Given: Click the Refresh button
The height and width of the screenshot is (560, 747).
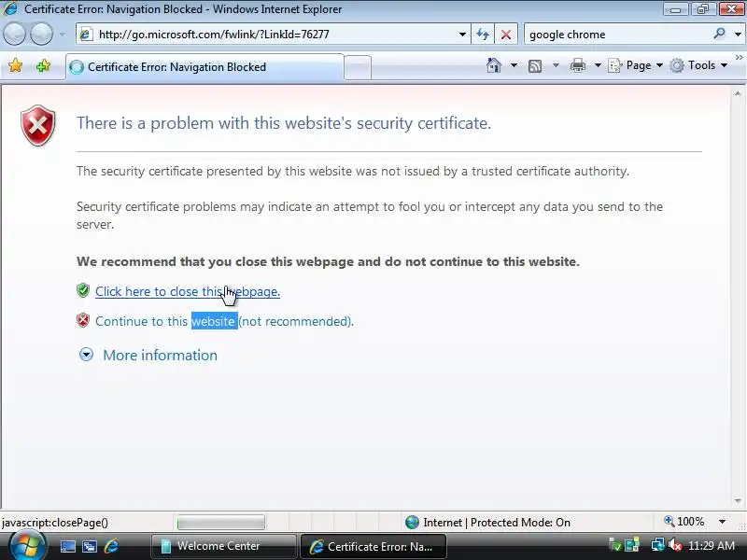Looking at the screenshot, I should 483,35.
